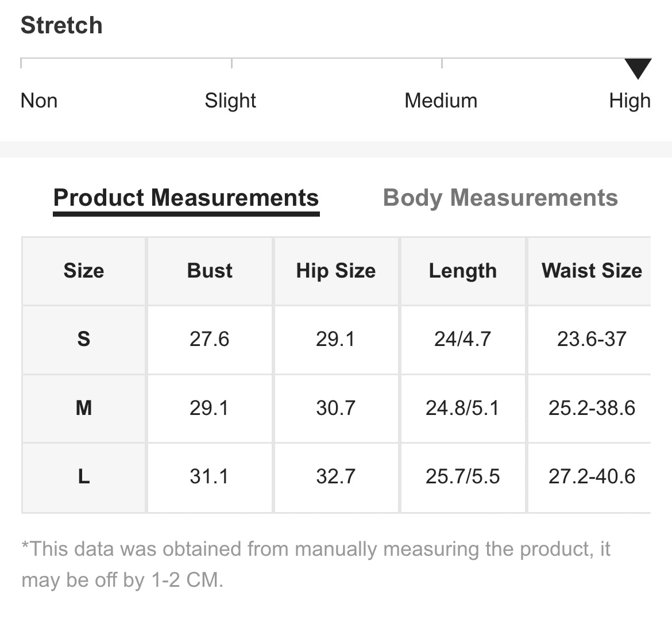The image size is (672, 619).
Task: Select the size S row label
Action: [84, 339]
